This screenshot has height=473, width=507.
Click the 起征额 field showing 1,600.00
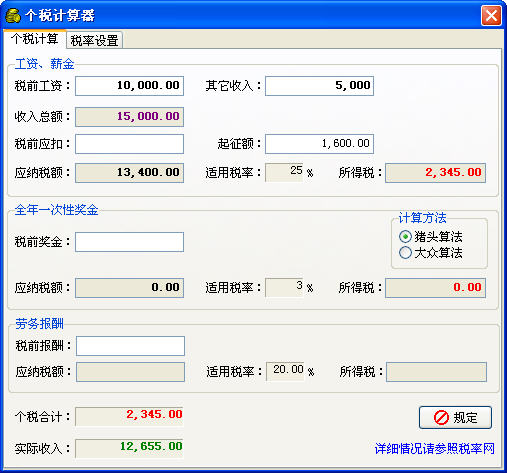[319, 144]
